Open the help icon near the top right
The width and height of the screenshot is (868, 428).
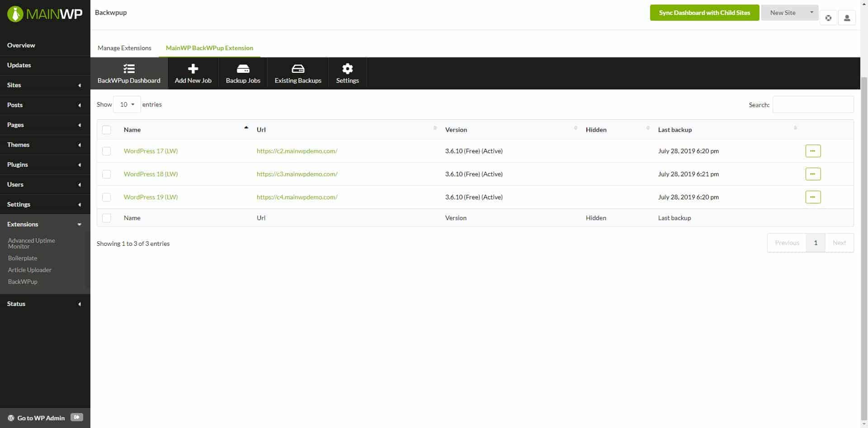pos(829,18)
